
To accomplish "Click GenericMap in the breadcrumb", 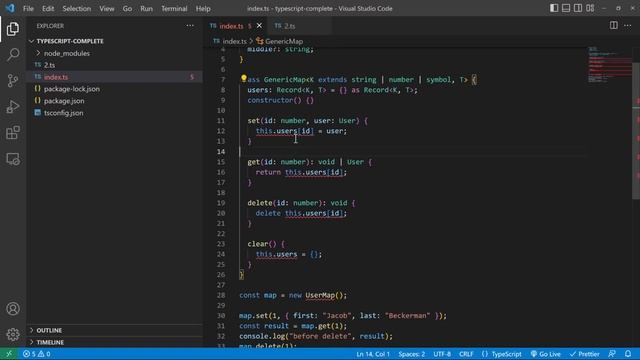I will 284,41.
